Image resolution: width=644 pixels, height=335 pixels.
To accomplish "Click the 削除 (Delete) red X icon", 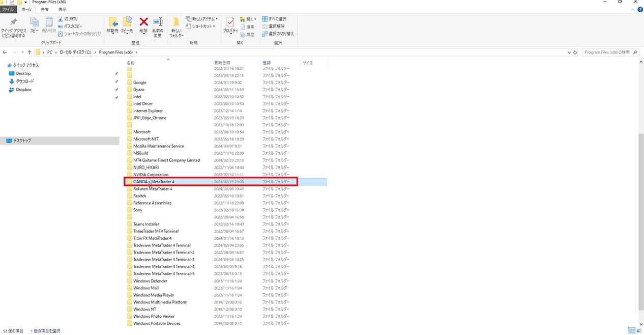I will coord(143,25).
